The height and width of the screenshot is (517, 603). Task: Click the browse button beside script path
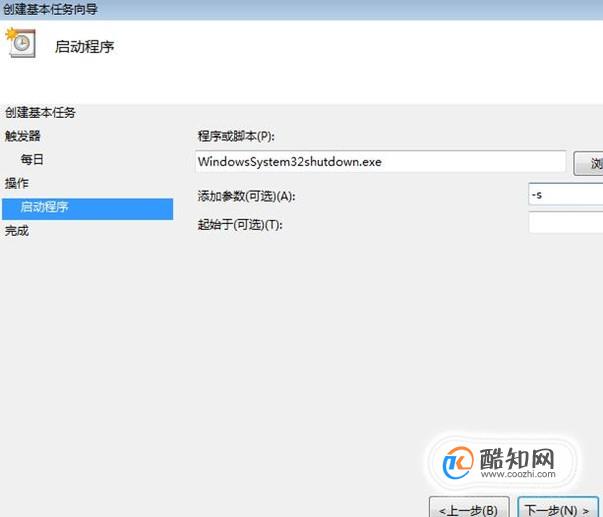click(588, 163)
